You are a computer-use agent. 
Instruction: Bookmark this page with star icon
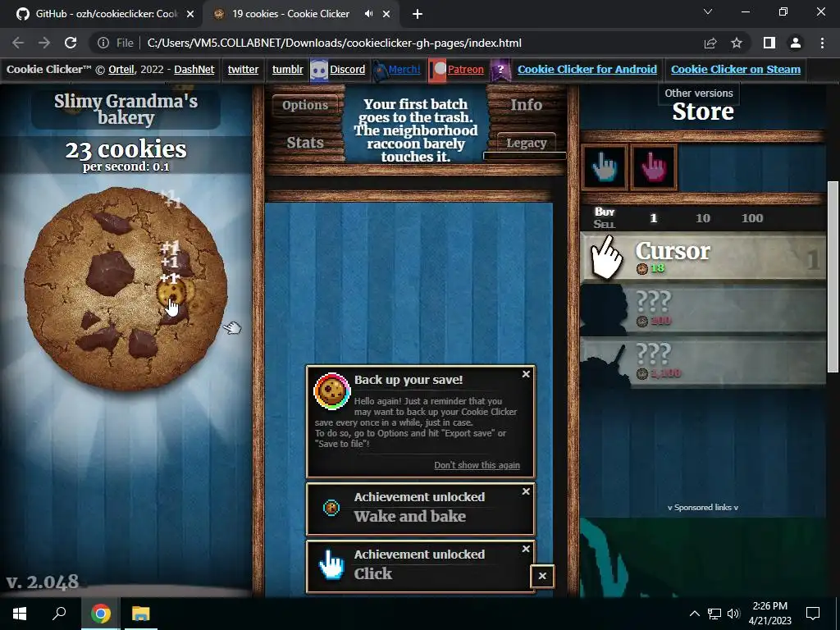pos(737,43)
